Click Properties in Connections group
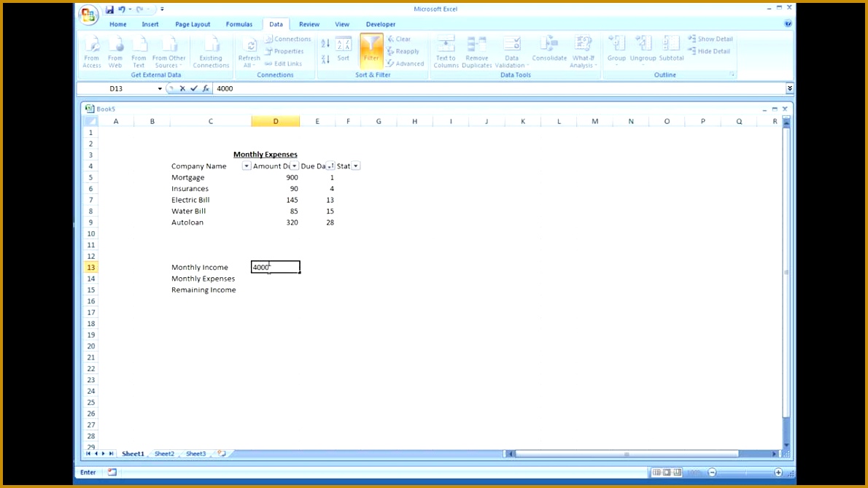Screen dimensions: 868x488 284,51
